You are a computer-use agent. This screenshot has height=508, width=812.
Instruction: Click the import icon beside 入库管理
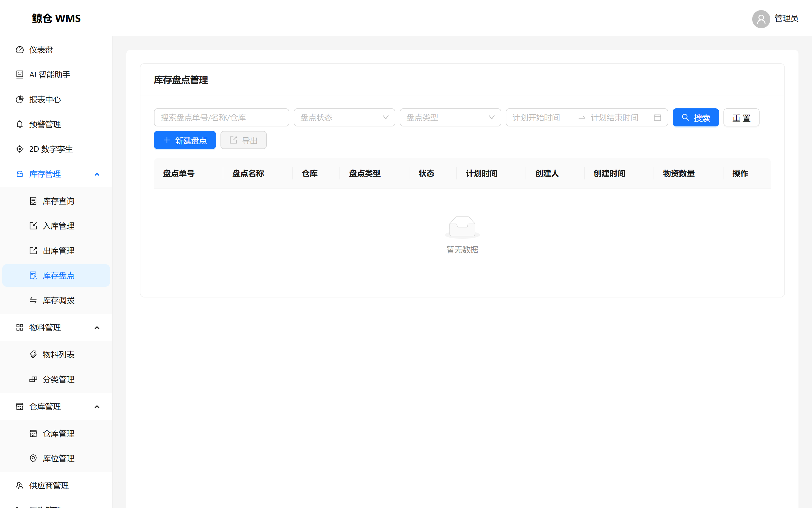coord(33,226)
